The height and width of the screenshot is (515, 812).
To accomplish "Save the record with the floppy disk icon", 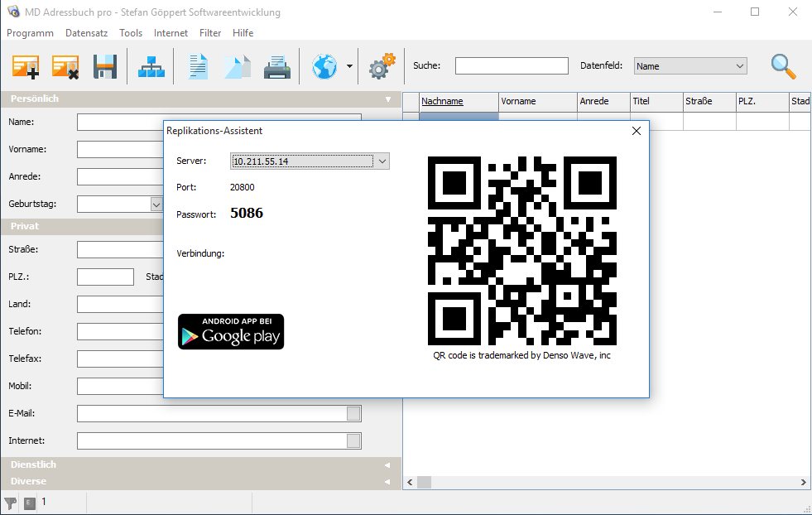I will (x=105, y=66).
